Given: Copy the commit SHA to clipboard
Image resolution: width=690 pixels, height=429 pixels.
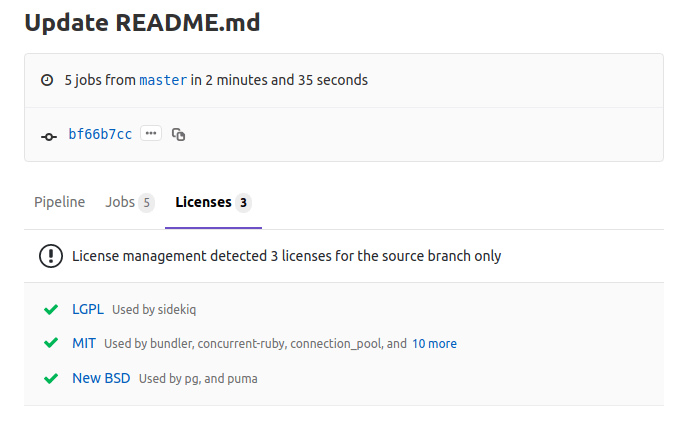Looking at the screenshot, I should click(x=178, y=134).
